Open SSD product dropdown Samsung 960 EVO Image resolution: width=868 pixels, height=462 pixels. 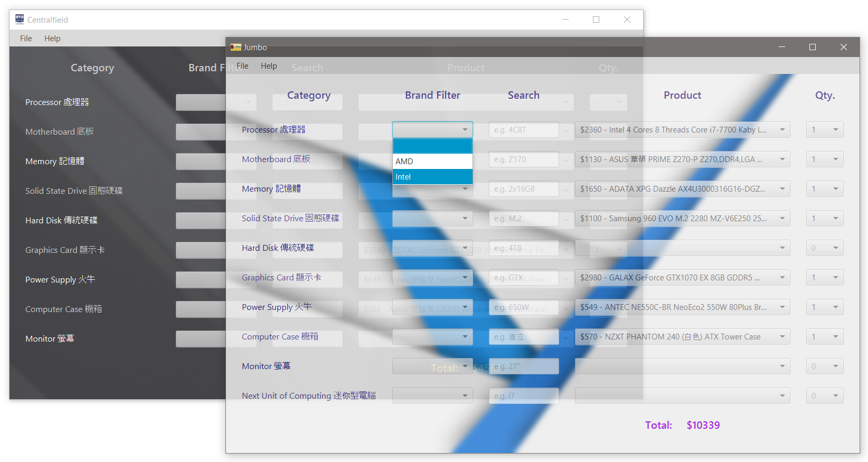pos(682,219)
